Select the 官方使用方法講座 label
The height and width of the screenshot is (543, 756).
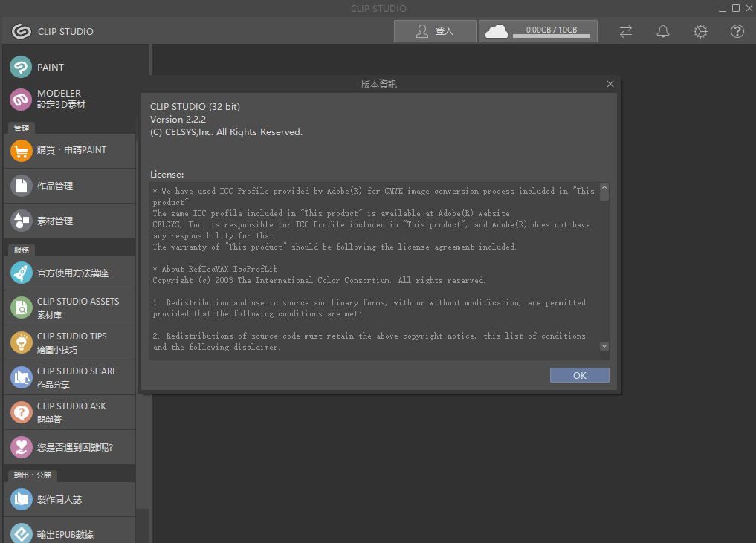click(73, 273)
